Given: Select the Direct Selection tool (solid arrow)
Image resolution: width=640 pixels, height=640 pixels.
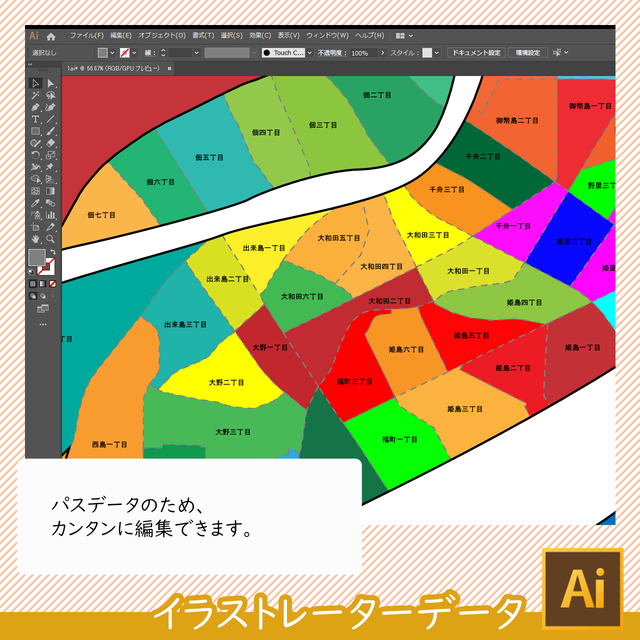Looking at the screenshot, I should tap(51, 83).
